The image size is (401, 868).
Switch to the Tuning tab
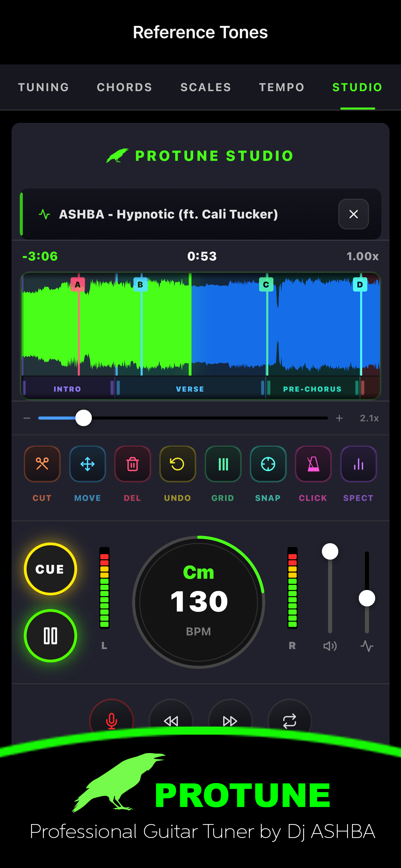(x=44, y=87)
